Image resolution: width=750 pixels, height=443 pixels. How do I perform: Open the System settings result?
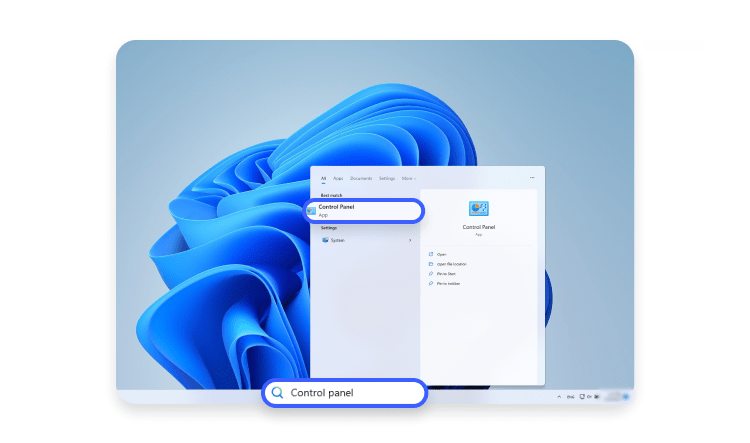366,240
